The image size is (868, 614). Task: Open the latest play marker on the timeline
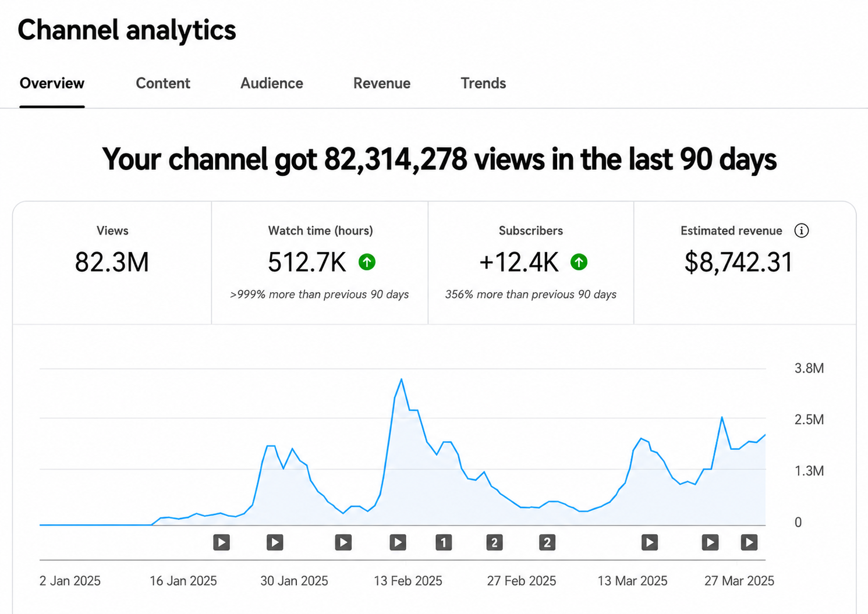tap(749, 542)
